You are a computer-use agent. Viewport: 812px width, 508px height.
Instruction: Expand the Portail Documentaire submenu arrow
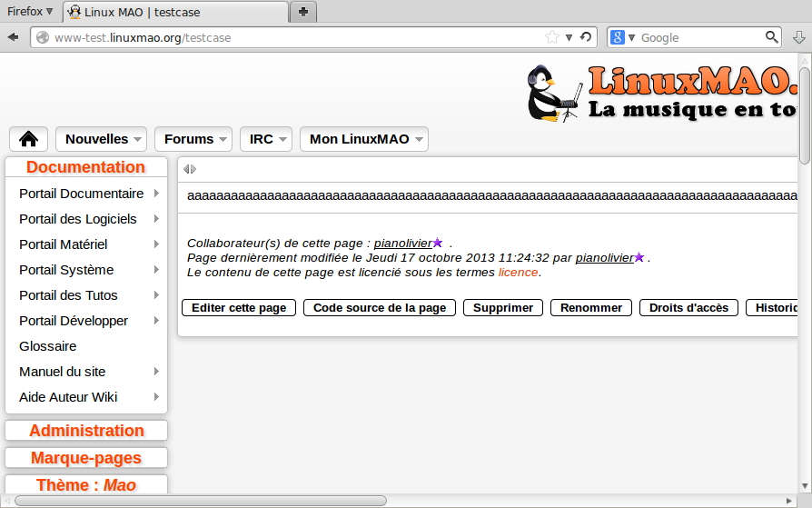point(156,194)
